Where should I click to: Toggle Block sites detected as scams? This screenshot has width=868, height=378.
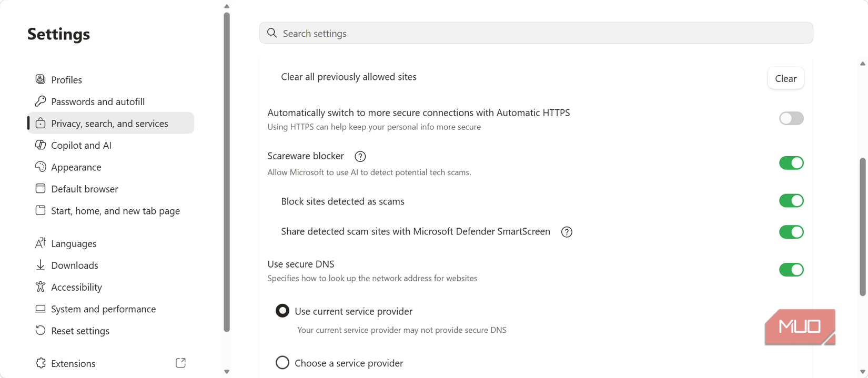pos(791,201)
